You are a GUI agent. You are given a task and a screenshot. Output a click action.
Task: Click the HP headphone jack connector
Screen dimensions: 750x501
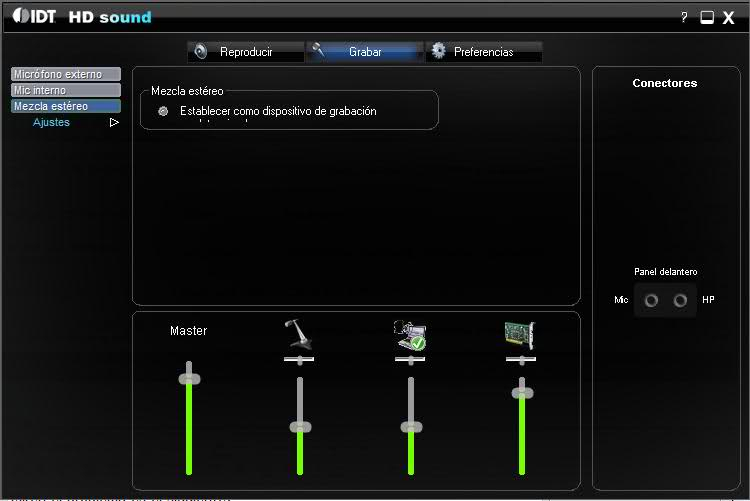click(x=680, y=300)
